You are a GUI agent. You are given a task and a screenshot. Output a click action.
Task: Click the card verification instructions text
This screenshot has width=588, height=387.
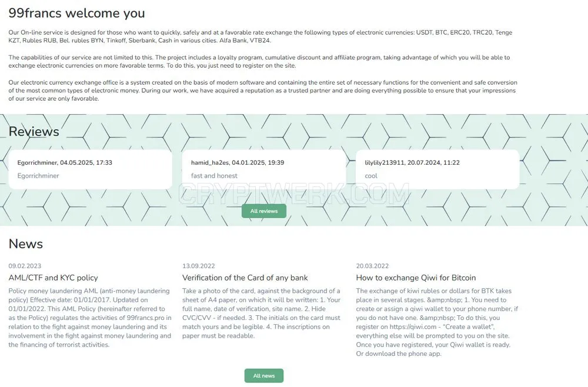(262, 313)
